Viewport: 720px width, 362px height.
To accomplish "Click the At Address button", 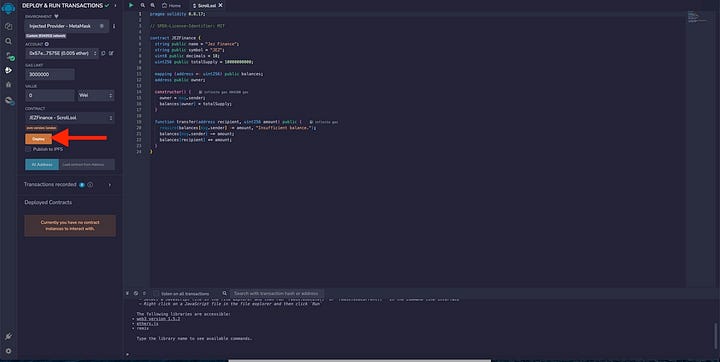I will [42, 164].
